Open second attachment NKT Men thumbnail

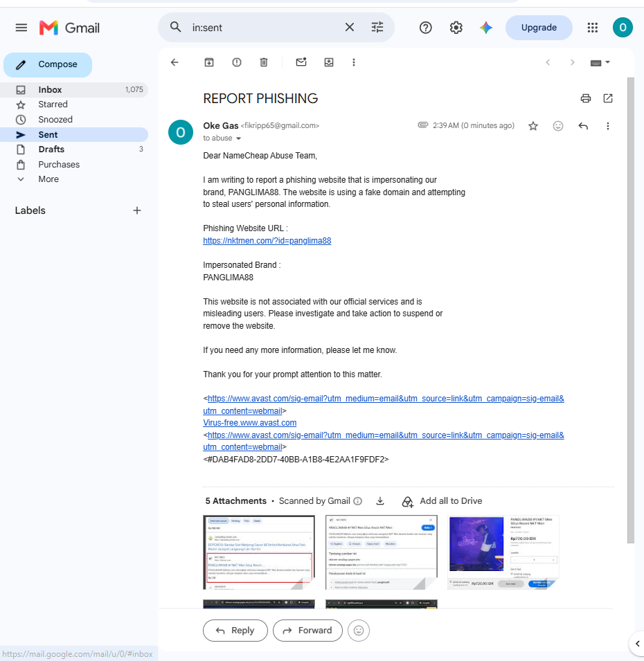pyautogui.click(x=382, y=552)
